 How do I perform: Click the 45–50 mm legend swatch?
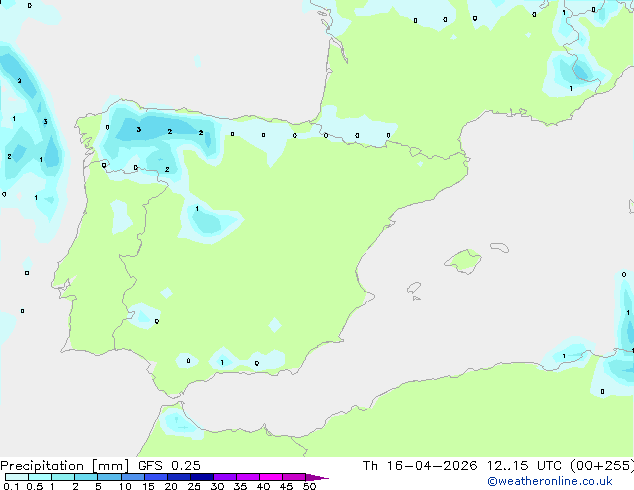click(294, 477)
